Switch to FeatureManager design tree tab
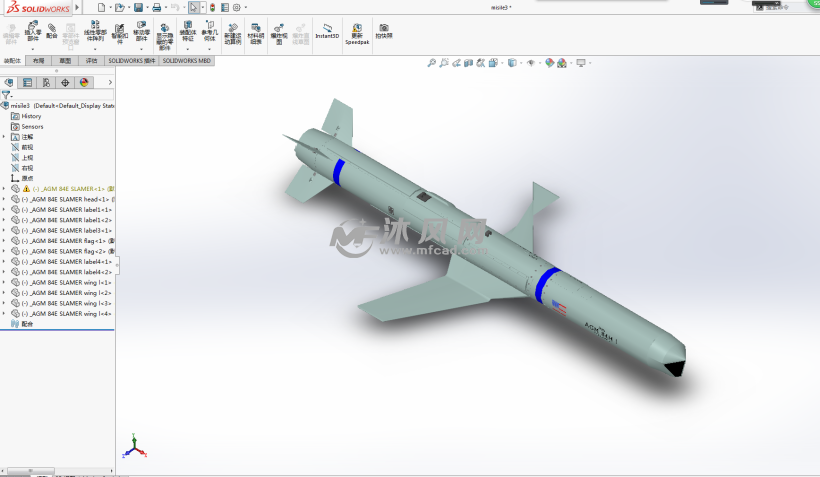This screenshot has height=477, width=820. click(9, 83)
